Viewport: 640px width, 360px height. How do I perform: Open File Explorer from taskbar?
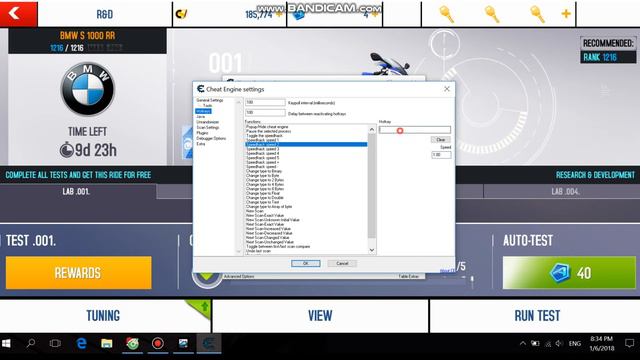tap(107, 343)
